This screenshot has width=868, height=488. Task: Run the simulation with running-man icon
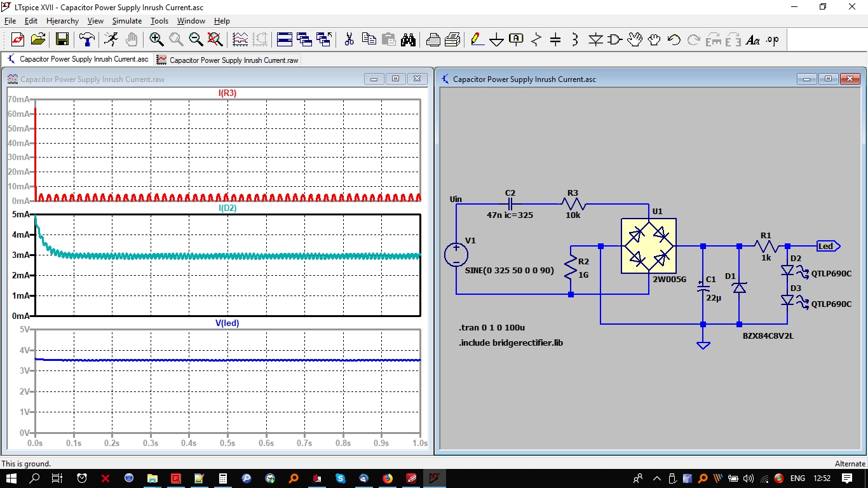111,39
